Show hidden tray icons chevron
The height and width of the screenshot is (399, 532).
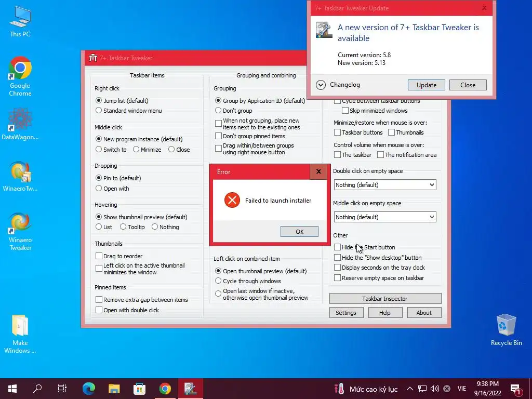click(x=409, y=389)
